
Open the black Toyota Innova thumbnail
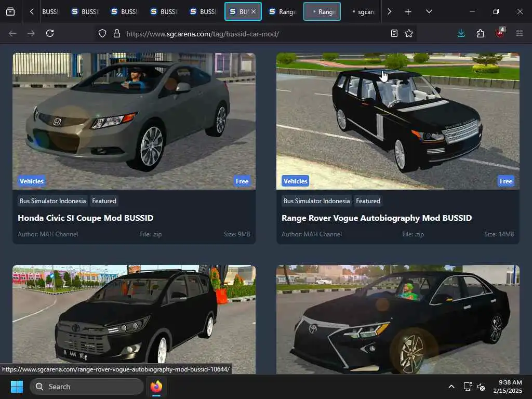point(134,320)
